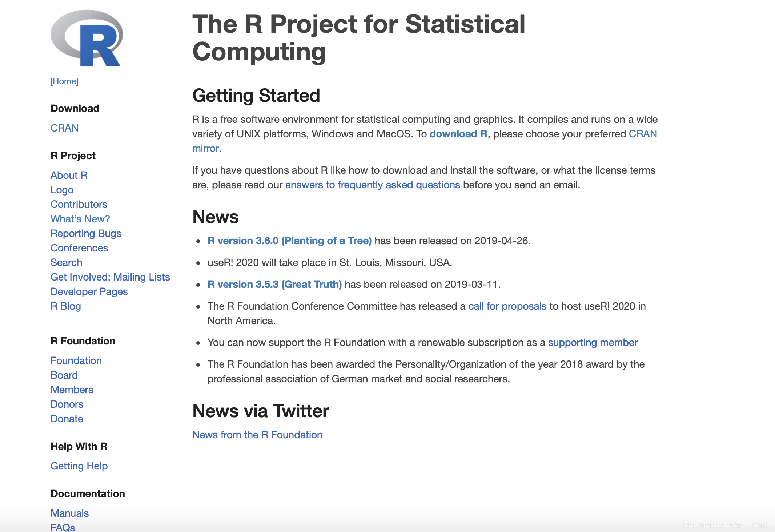775x532 pixels.
Task: Click the supporting member link
Action: click(593, 342)
